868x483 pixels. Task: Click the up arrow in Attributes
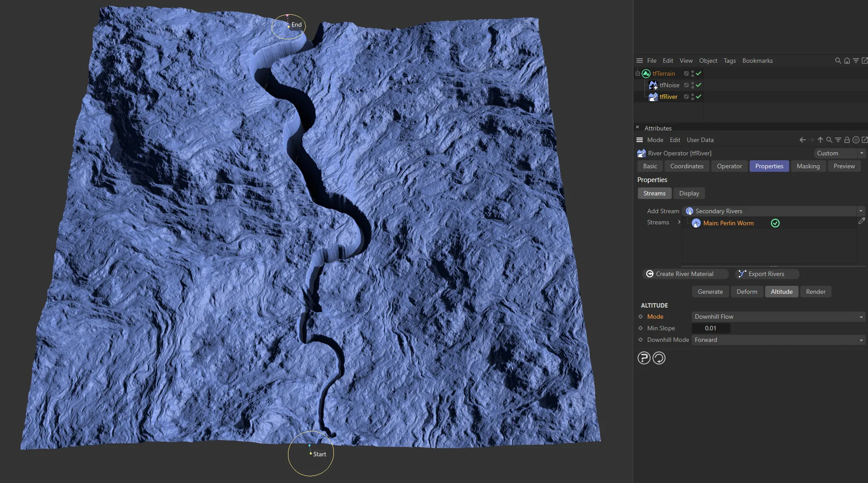point(820,140)
